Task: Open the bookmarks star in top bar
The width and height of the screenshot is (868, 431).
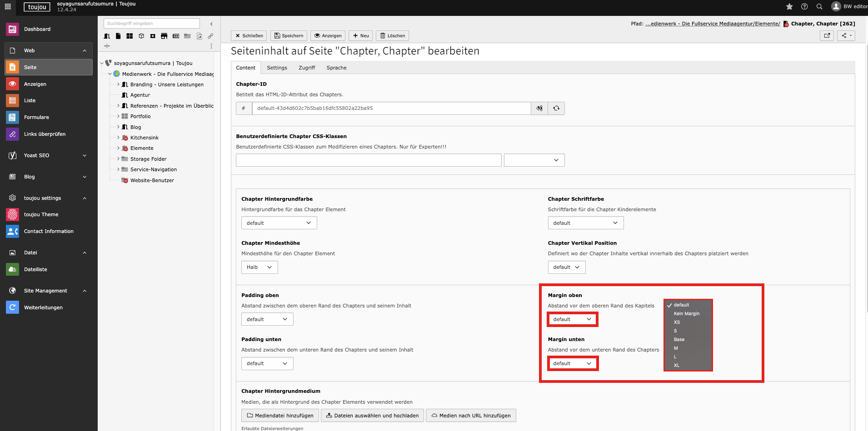Action: coord(789,6)
